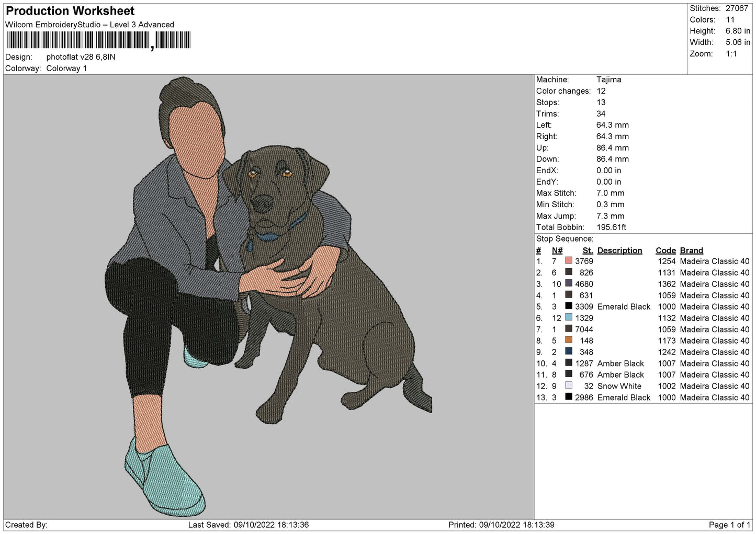The width and height of the screenshot is (756, 534).
Task: Select the Colors value '11'
Action: (730, 20)
